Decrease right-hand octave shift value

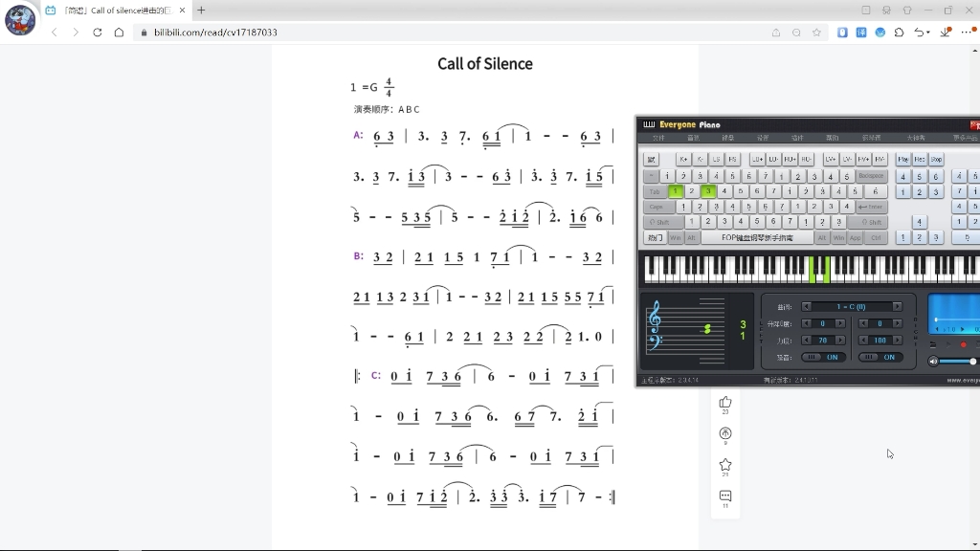[863, 323]
